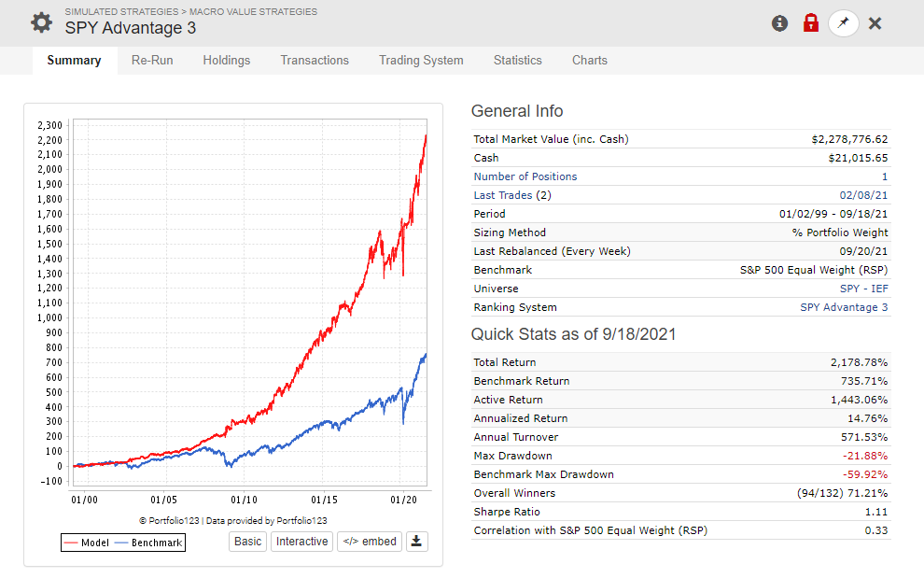Click the pin icon button
The image size is (924, 578).
click(844, 23)
